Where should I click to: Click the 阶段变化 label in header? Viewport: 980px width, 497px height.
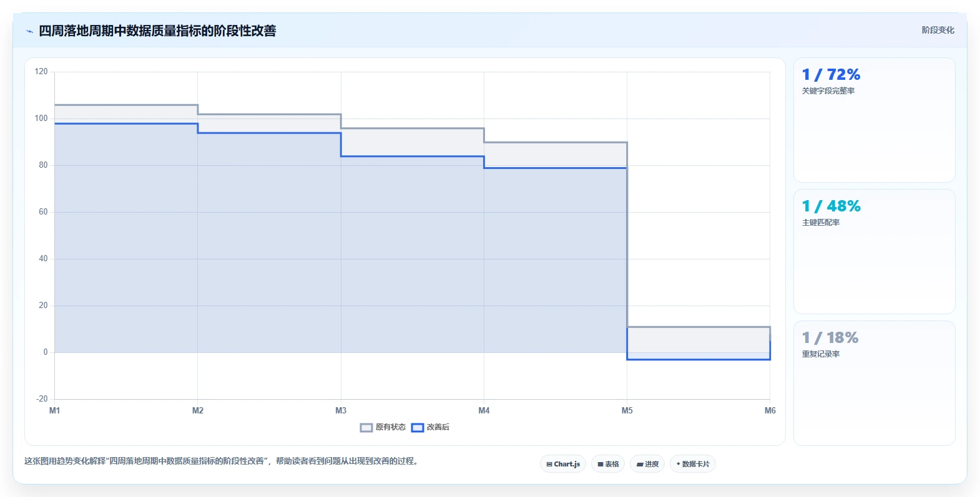click(938, 30)
